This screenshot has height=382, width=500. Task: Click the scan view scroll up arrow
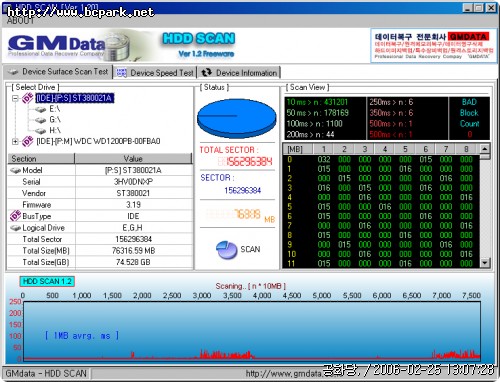[485, 149]
